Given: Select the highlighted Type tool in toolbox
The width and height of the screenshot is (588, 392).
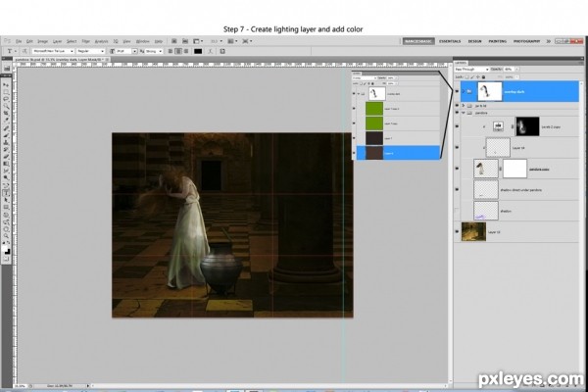Looking at the screenshot, I should pyautogui.click(x=7, y=193).
